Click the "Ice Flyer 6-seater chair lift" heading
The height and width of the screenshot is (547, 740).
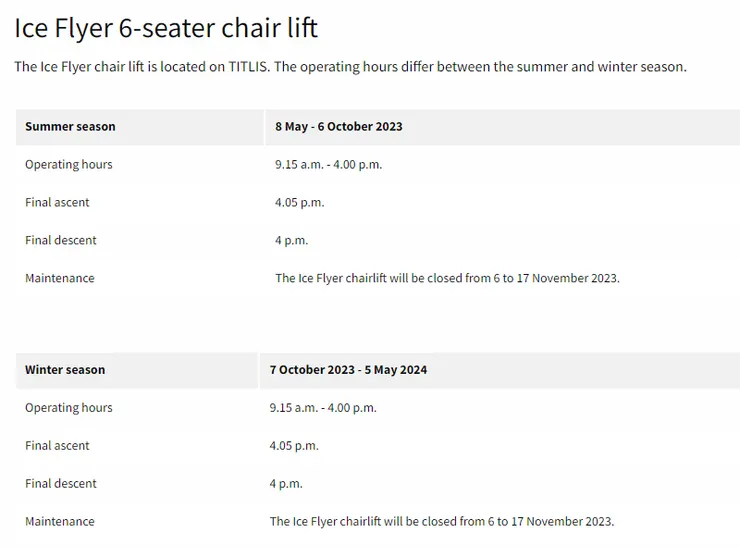click(x=166, y=27)
